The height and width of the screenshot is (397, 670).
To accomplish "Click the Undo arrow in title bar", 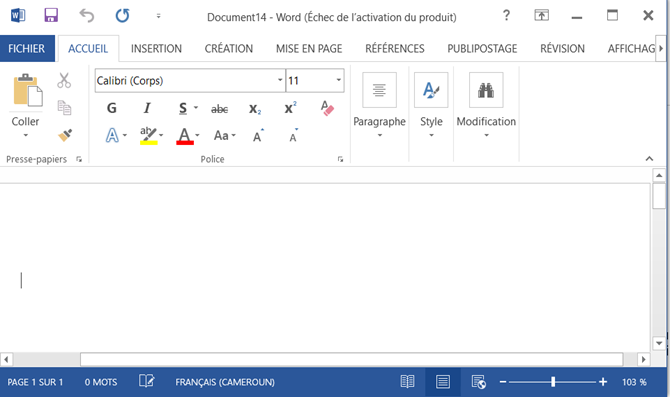I will point(86,16).
